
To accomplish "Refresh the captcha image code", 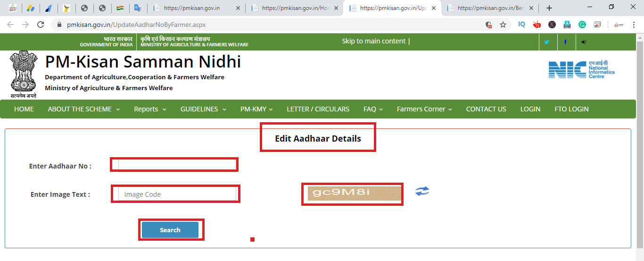I will click(422, 191).
